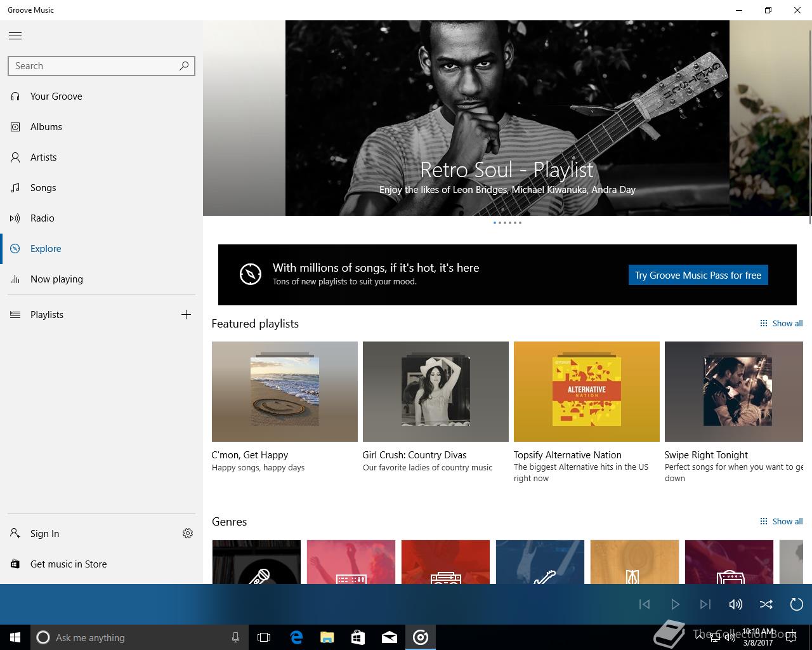This screenshot has height=650, width=812.
Task: Toggle shuffle playback
Action: click(766, 604)
